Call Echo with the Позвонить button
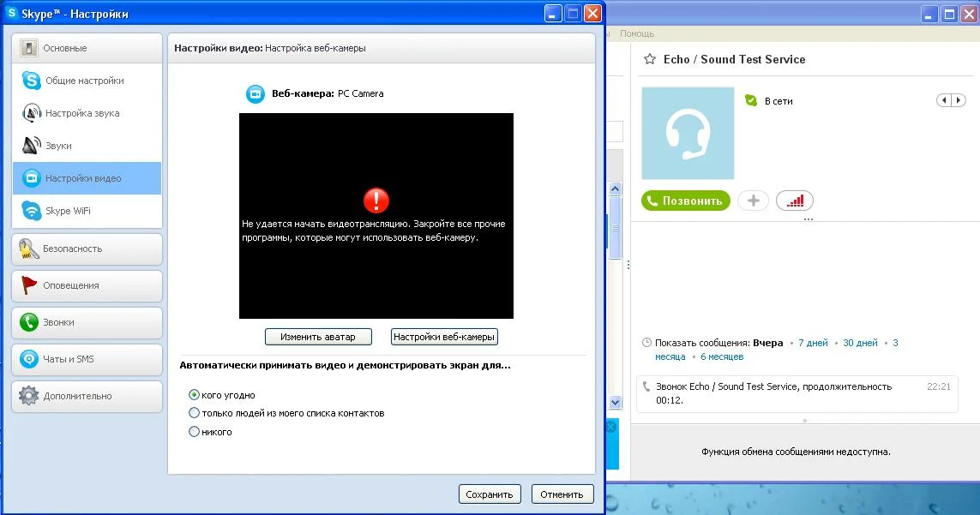The height and width of the screenshot is (515, 980). (686, 201)
